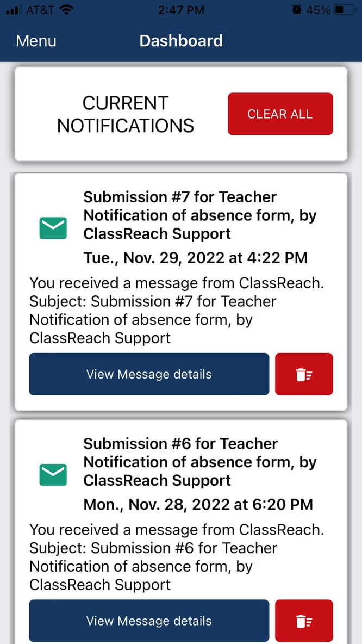
Task: Click the alarm clock icon near battery percentage
Action: [297, 9]
